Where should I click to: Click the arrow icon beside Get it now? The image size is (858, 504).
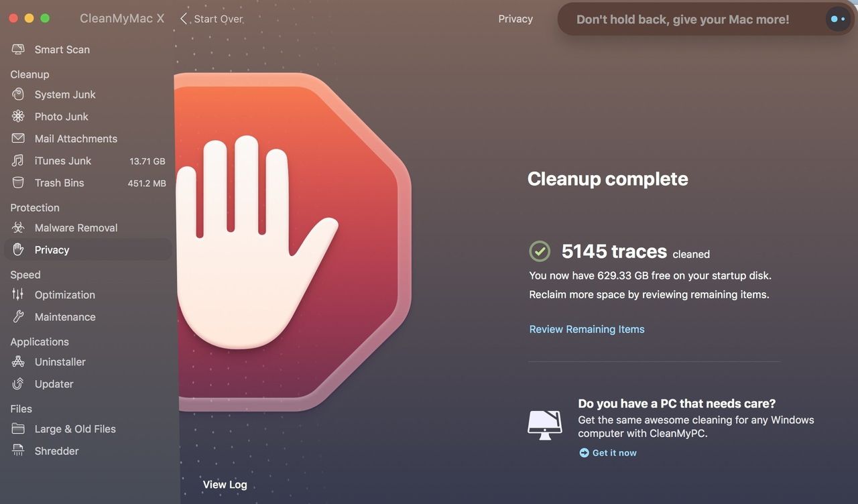[x=584, y=453]
